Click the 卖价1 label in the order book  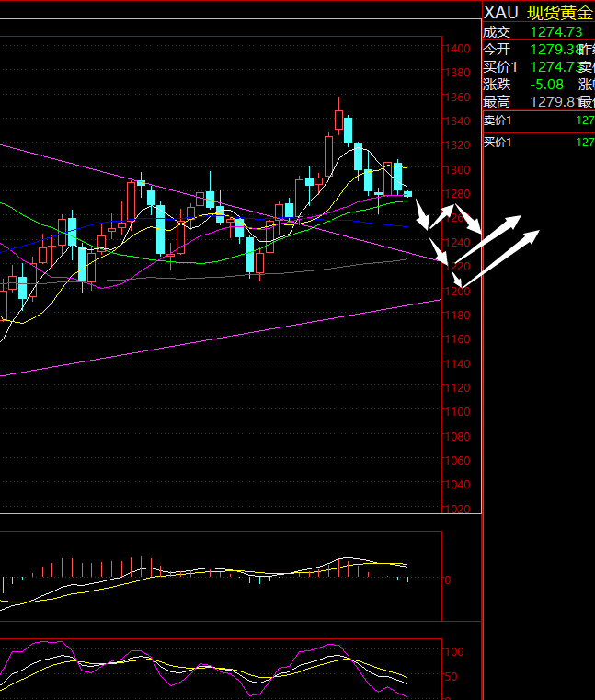pos(498,120)
